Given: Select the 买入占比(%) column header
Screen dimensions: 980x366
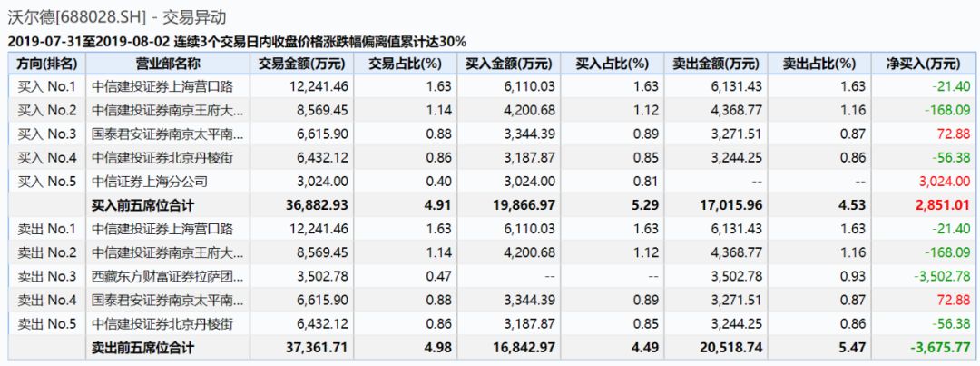Looking at the screenshot, I should point(612,64).
